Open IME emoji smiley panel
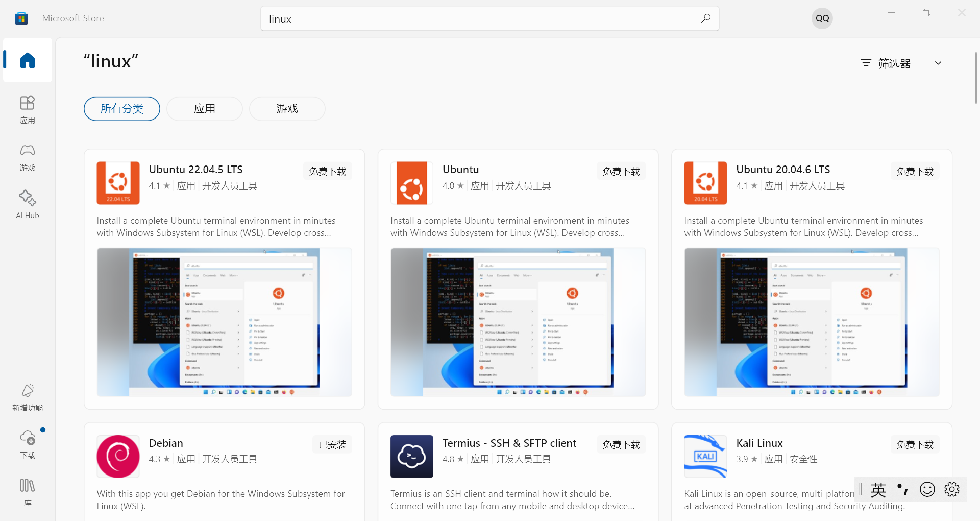Screen dimensions: 980x521 [x=927, y=490]
